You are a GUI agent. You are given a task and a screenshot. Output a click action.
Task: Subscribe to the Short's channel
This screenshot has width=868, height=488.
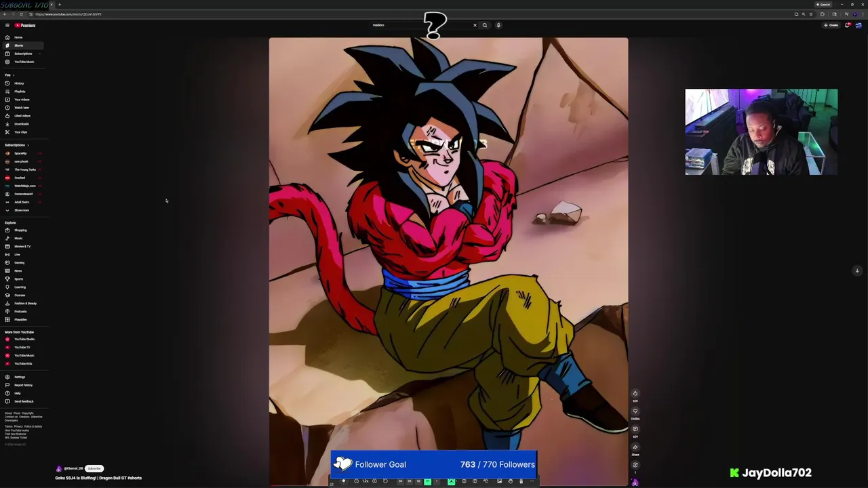coord(94,468)
